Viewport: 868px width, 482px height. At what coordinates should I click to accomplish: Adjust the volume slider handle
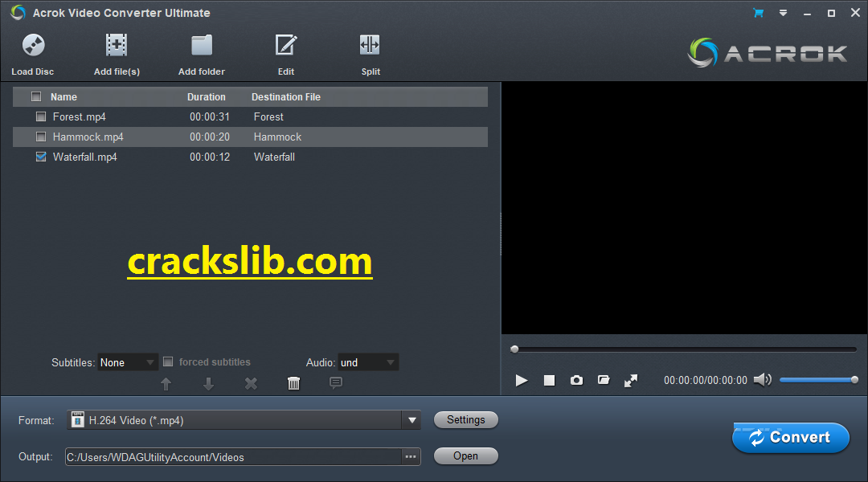coord(854,380)
